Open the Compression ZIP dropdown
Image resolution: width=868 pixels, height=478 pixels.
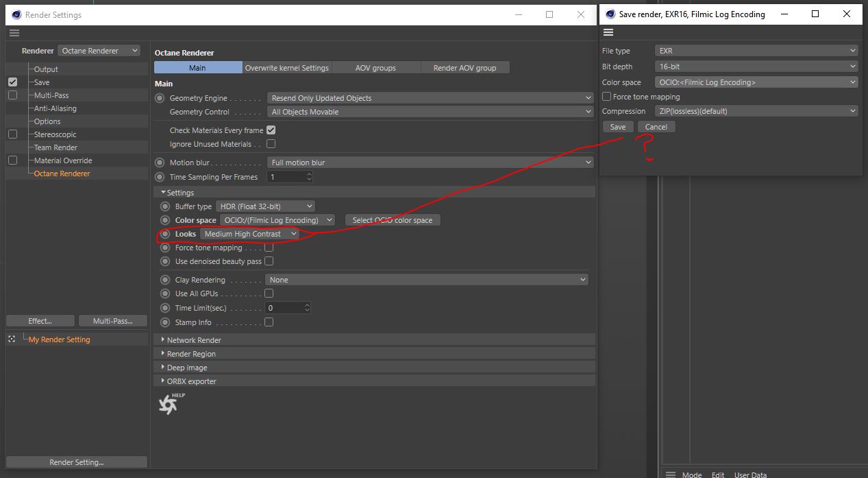click(756, 111)
